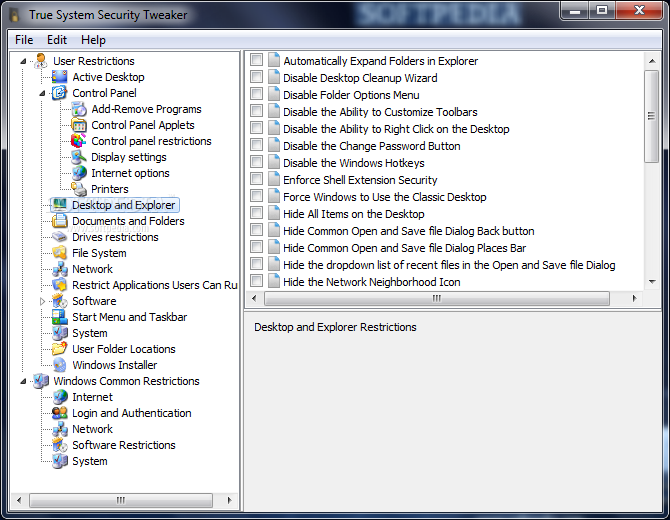Screen dimensions: 670x520
Task: Select Login and Authentication tree item
Action: coord(132,413)
